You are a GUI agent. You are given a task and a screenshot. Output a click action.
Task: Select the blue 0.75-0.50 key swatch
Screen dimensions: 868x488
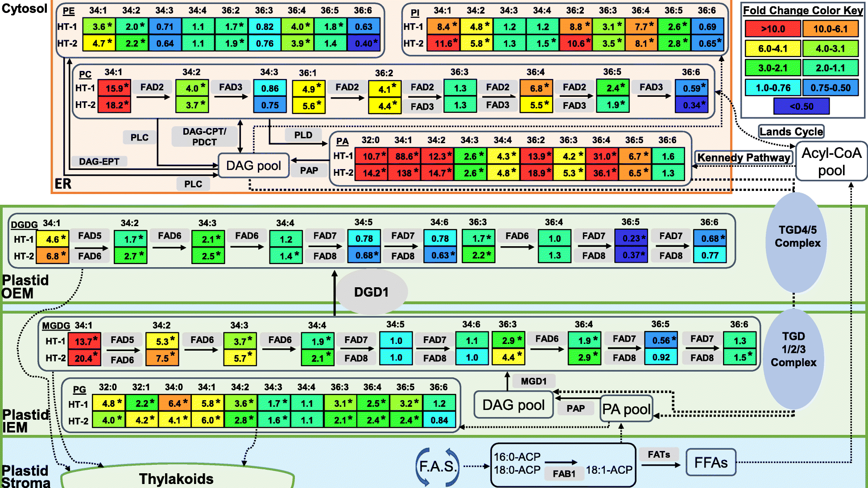click(x=830, y=88)
